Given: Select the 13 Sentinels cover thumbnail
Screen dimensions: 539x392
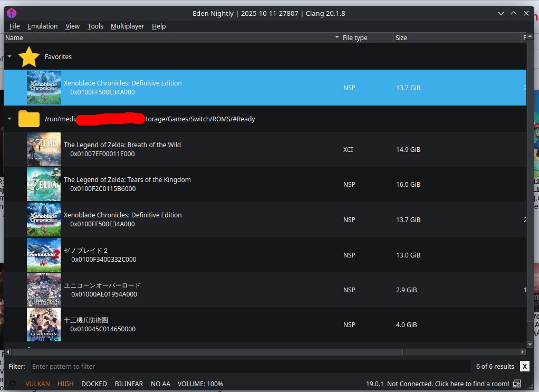Looking at the screenshot, I should point(44,324).
